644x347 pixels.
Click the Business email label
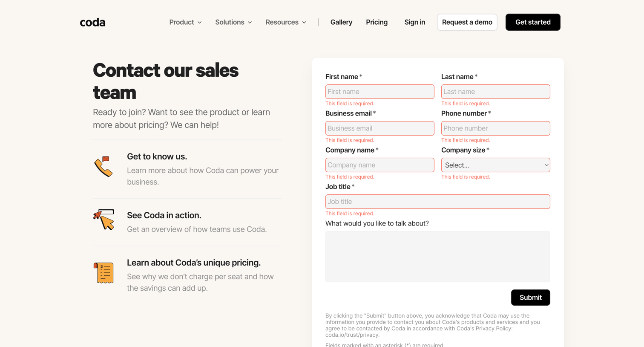(351, 113)
